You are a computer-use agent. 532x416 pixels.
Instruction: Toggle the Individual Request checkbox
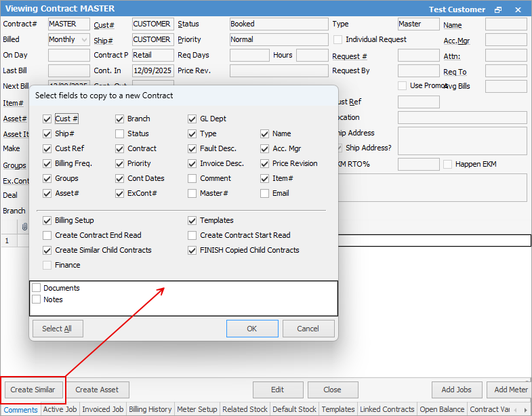click(337, 40)
